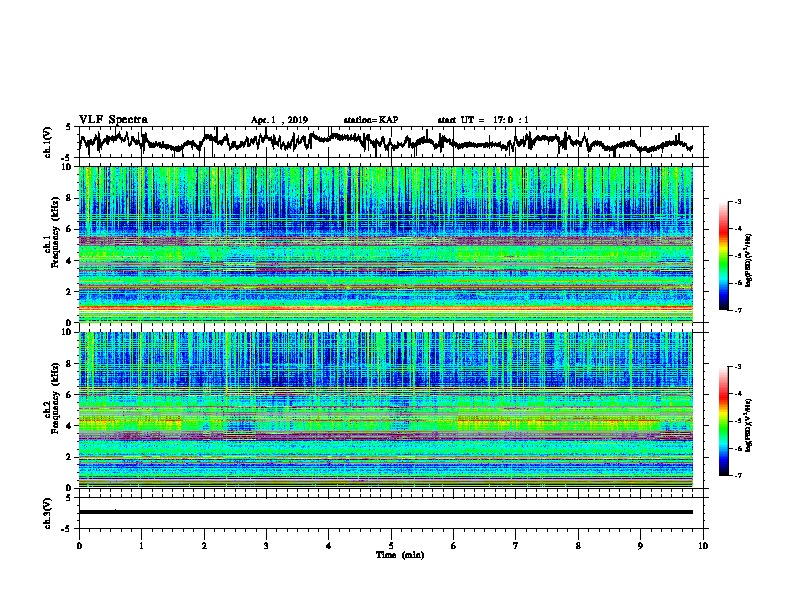The image size is (792, 612).
Task: Click the ch.1 frequency tick label "4"
Action: (70, 261)
